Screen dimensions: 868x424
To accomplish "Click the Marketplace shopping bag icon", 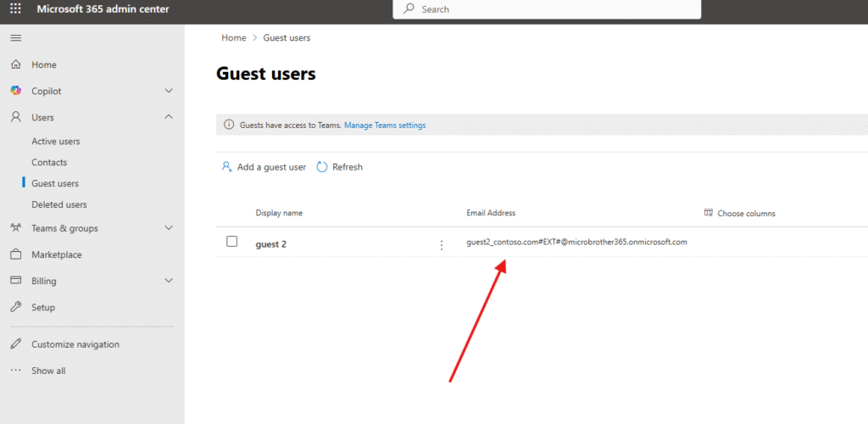I will (x=16, y=254).
